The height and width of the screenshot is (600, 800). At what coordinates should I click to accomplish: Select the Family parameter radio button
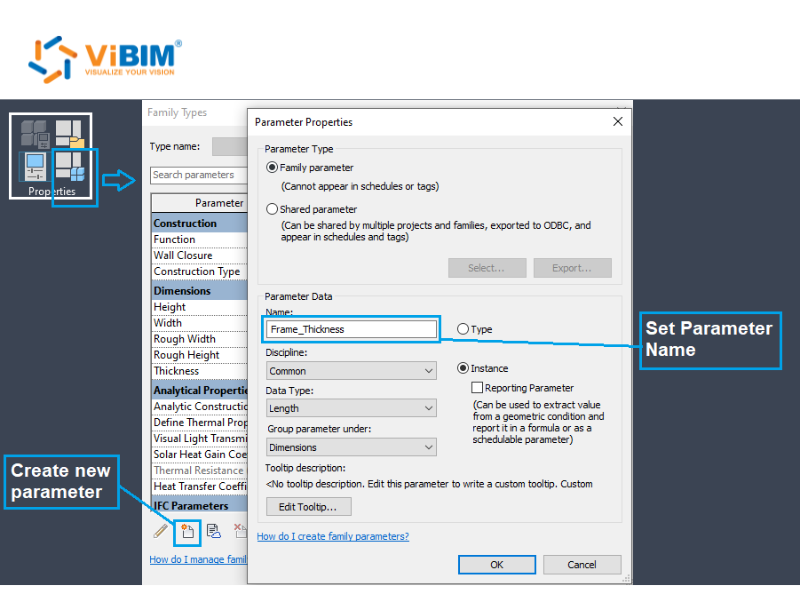272,167
